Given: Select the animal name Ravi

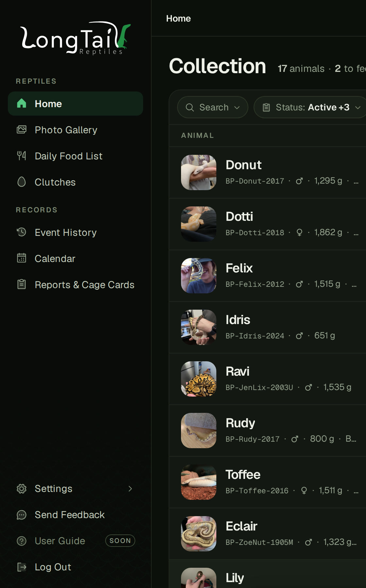Looking at the screenshot, I should [238, 371].
